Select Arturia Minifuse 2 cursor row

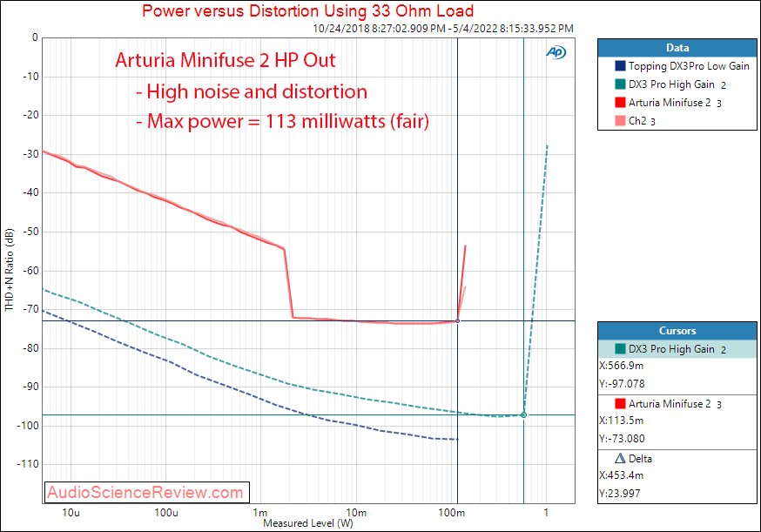677,404
